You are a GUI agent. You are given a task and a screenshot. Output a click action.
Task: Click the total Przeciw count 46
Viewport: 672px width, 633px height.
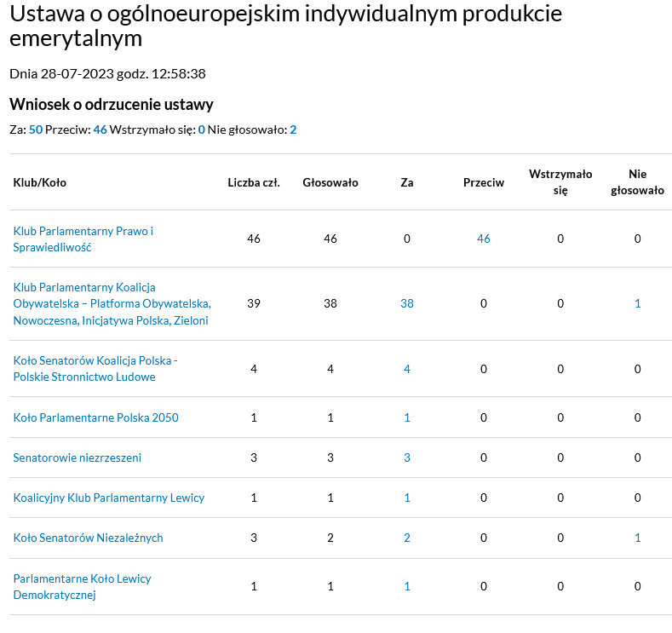click(101, 129)
